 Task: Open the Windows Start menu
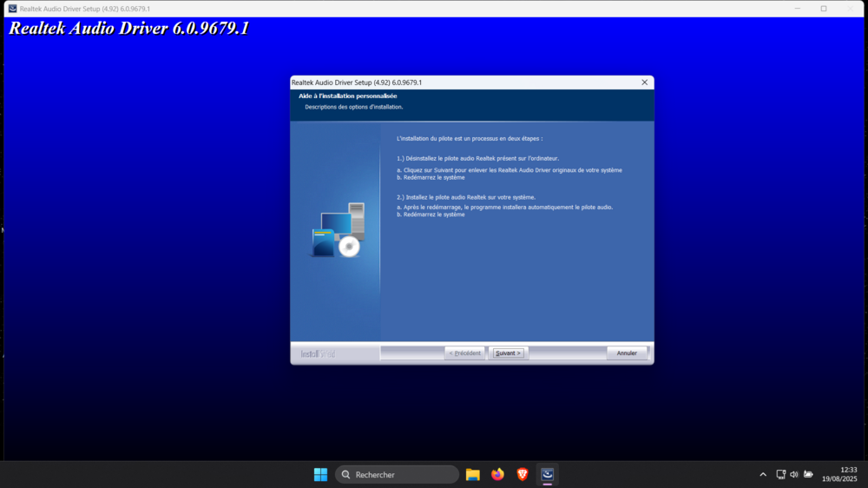click(x=320, y=474)
